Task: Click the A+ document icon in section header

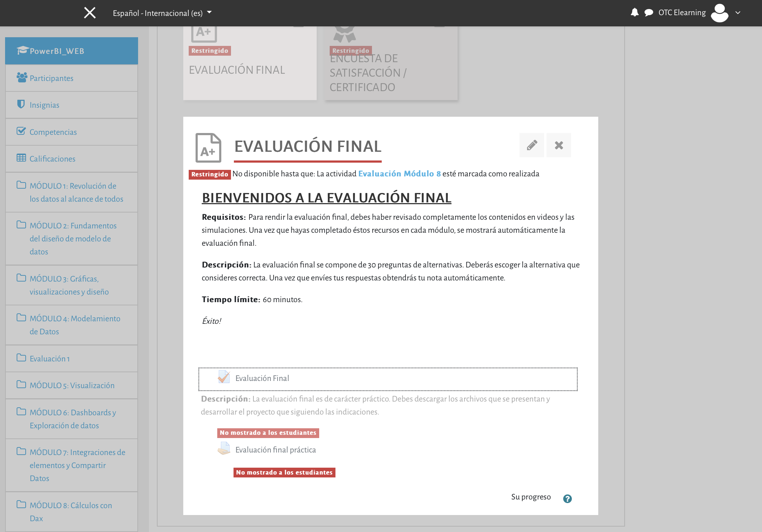Action: coord(208,148)
